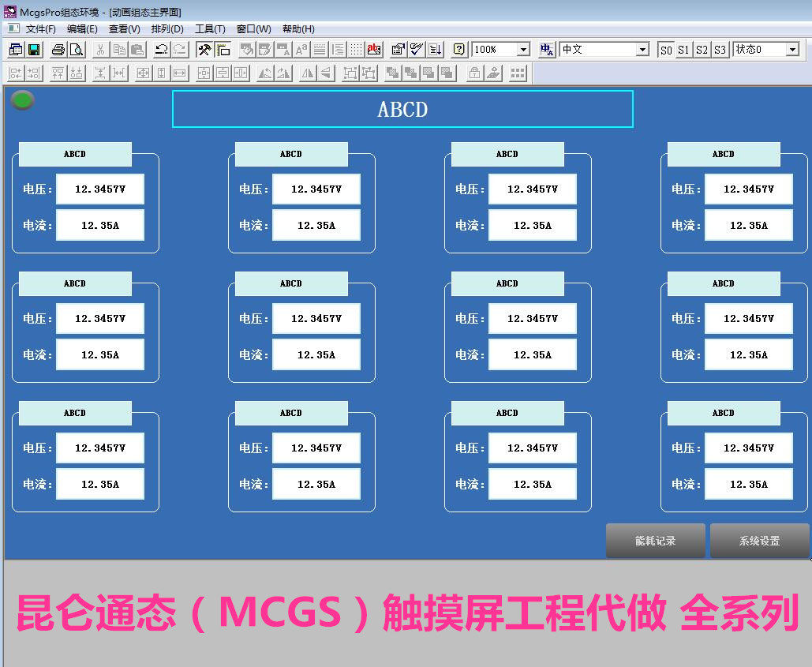This screenshot has width=812, height=667.
Task: Expand the 100% zoom dropdown
Action: (523, 50)
